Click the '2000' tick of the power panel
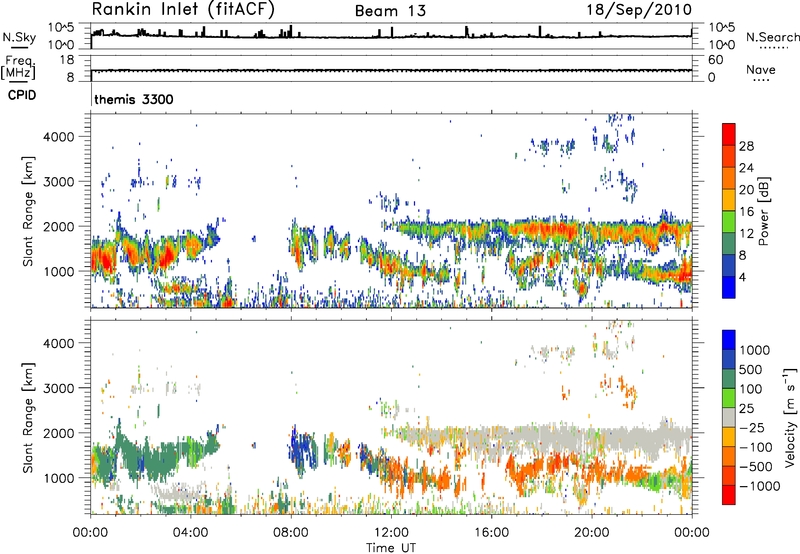This screenshot has height=554, width=800. point(59,226)
